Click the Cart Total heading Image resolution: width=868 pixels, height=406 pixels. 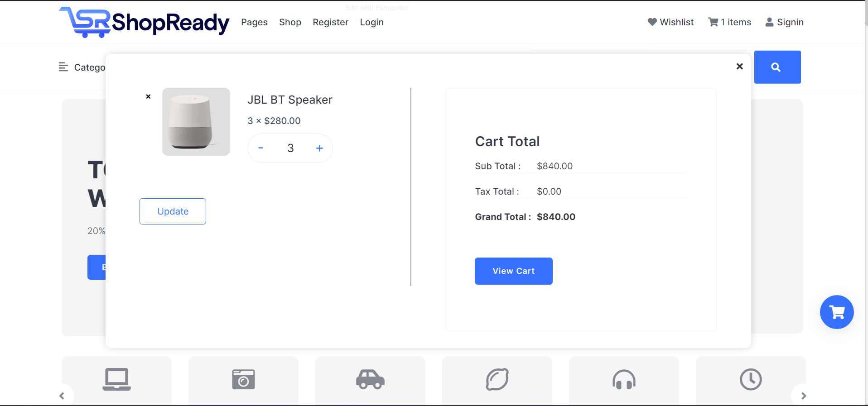507,141
